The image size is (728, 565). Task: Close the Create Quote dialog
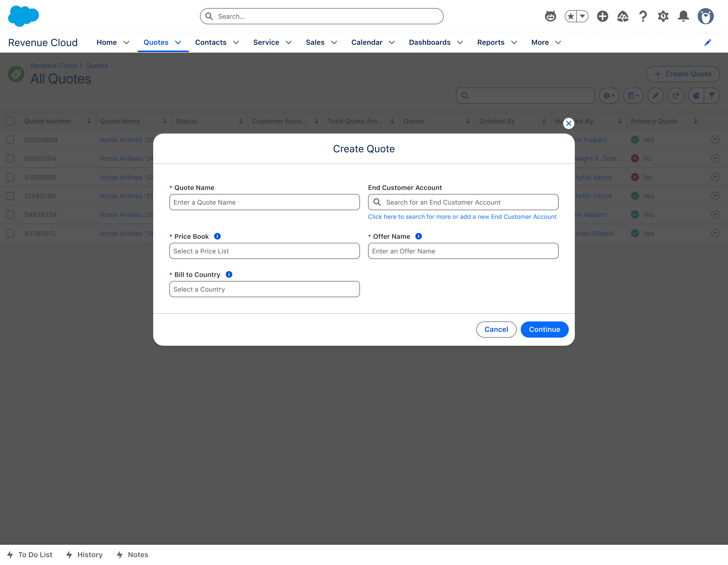click(568, 123)
